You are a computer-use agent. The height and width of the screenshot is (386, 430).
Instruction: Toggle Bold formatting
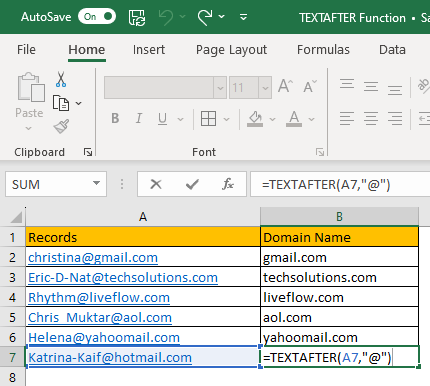coord(115,118)
